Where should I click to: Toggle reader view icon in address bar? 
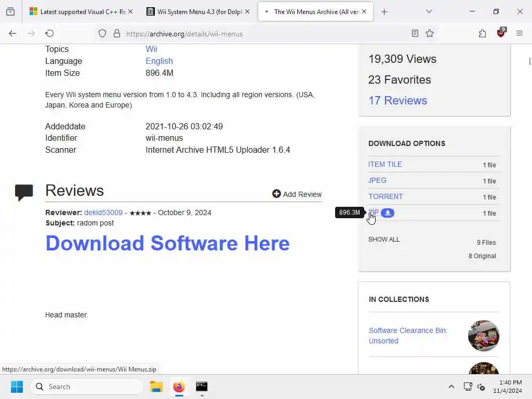point(415,33)
